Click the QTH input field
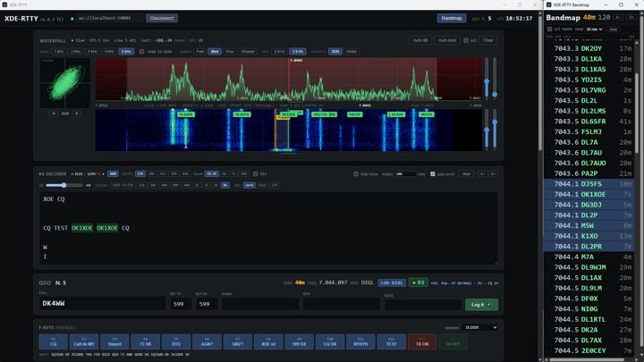This screenshot has width=644, height=362. tap(342, 304)
